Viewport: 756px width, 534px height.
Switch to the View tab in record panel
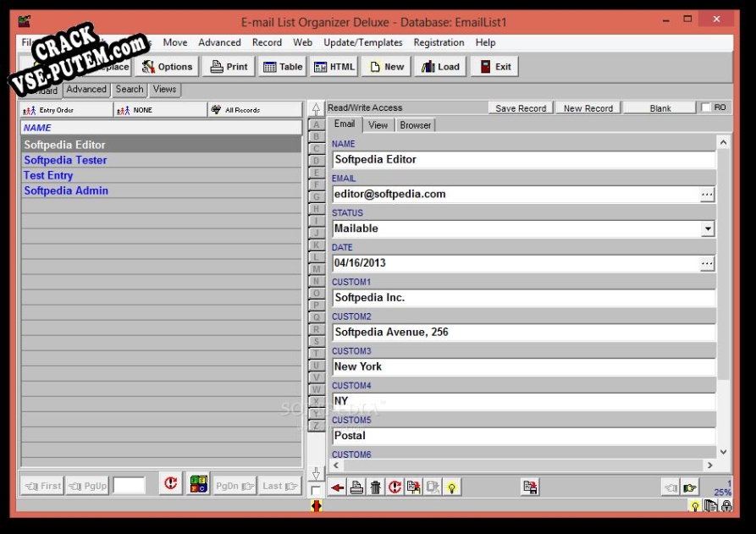(378, 125)
